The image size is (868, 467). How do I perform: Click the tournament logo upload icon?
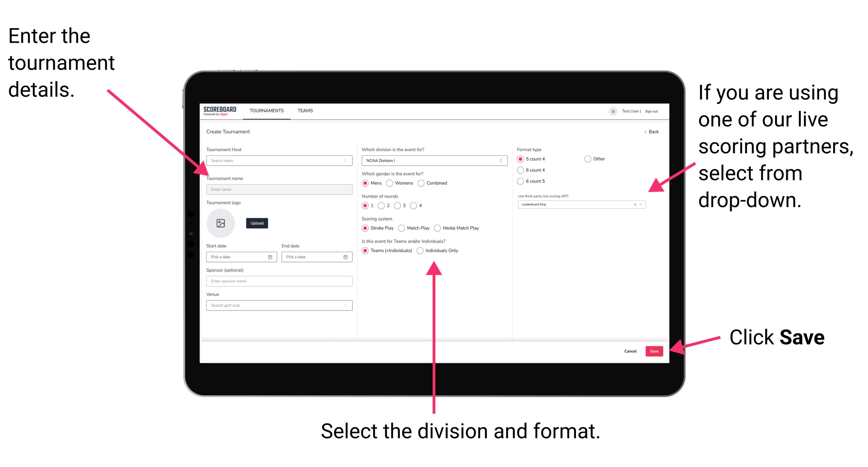pos(221,223)
